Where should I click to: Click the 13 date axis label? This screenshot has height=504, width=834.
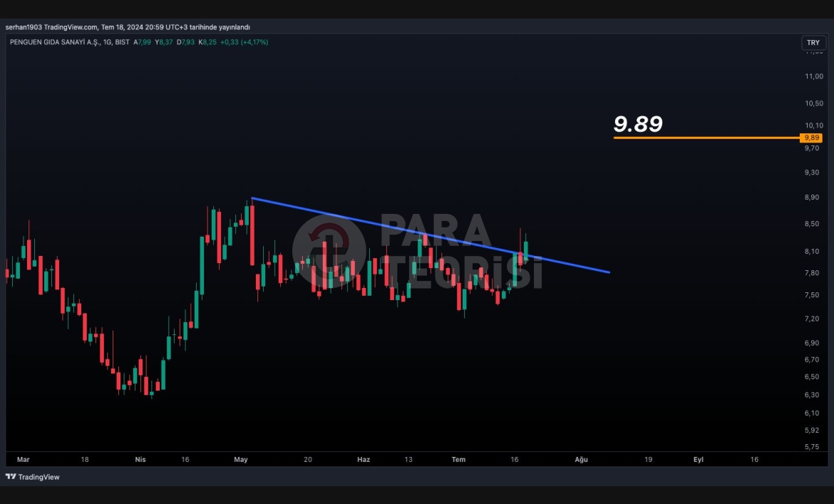click(x=408, y=459)
